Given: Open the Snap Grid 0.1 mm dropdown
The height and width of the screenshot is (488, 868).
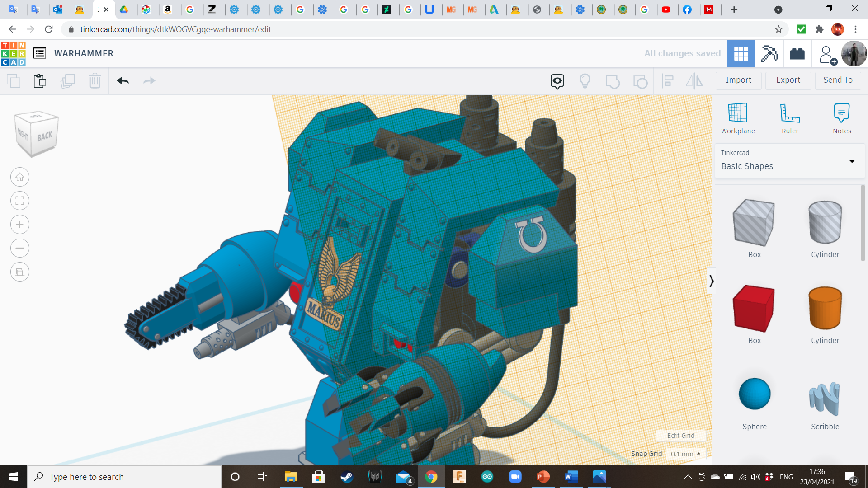Looking at the screenshot, I should tap(685, 454).
